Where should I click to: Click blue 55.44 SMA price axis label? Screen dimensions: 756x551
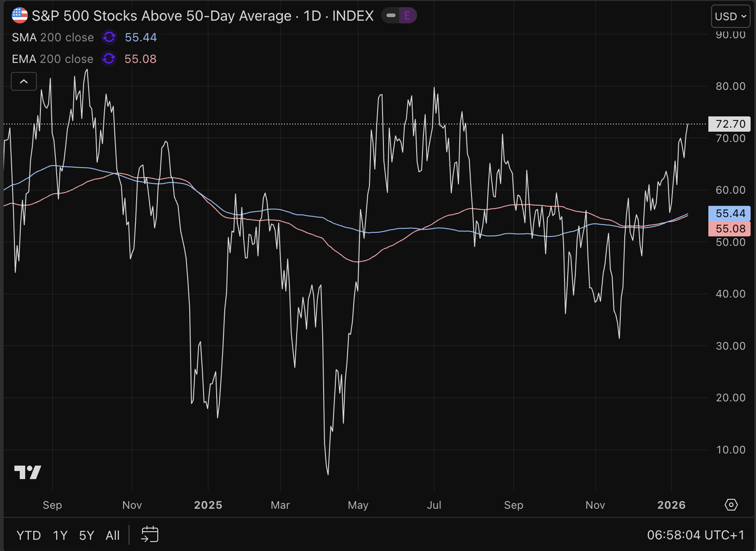click(x=729, y=213)
